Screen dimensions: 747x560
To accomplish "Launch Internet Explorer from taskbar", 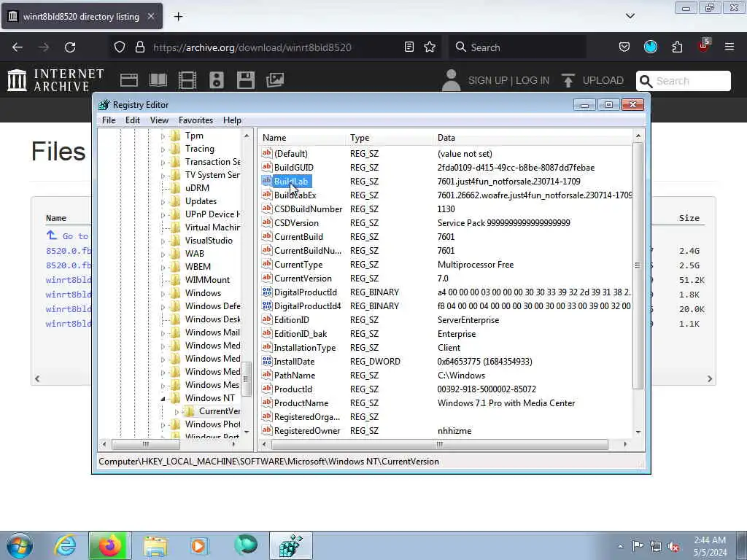I will tap(65, 545).
